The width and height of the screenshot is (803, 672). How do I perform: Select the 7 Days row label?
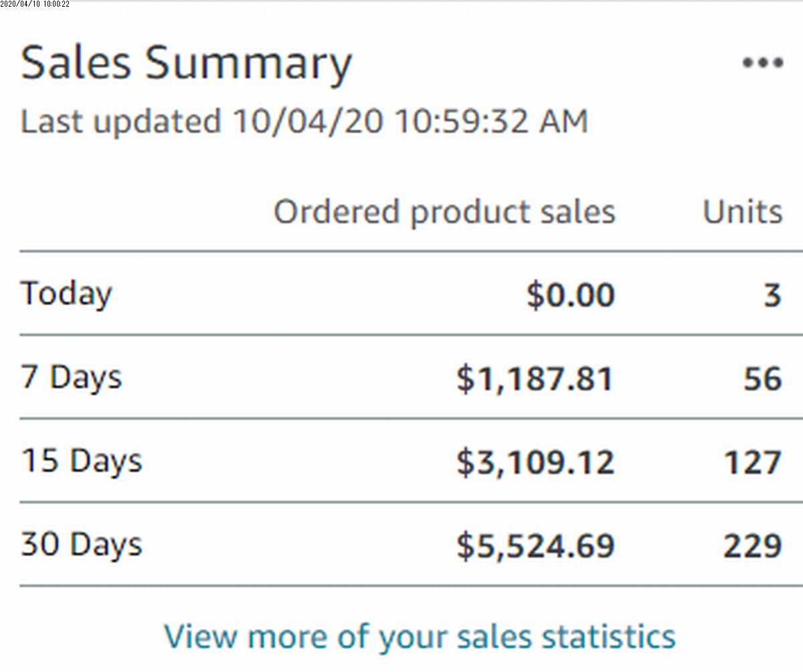point(71,377)
